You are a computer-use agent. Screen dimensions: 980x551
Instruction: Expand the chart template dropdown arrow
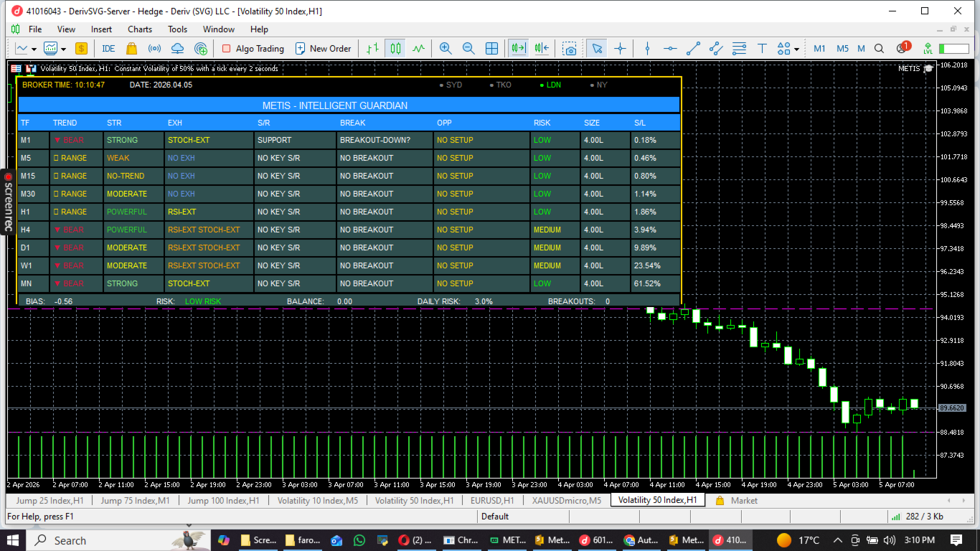63,50
